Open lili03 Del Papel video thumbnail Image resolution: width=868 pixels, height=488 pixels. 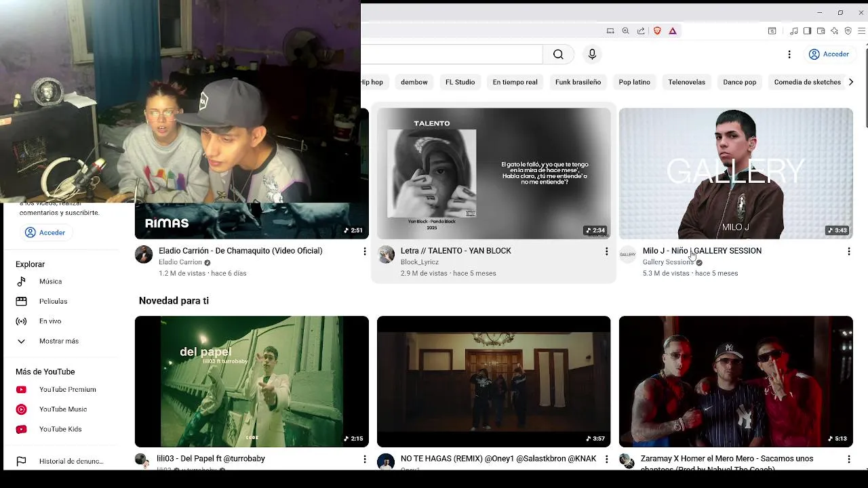tap(252, 382)
